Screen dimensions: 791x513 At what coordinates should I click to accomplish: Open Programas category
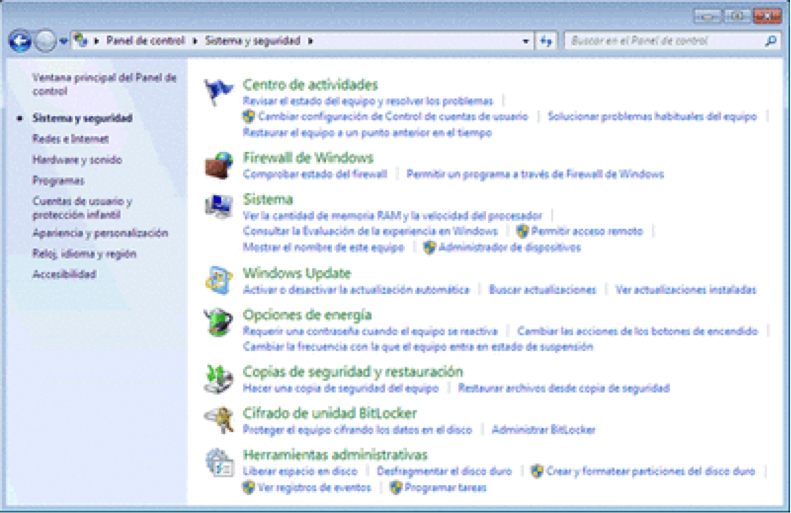(x=59, y=180)
